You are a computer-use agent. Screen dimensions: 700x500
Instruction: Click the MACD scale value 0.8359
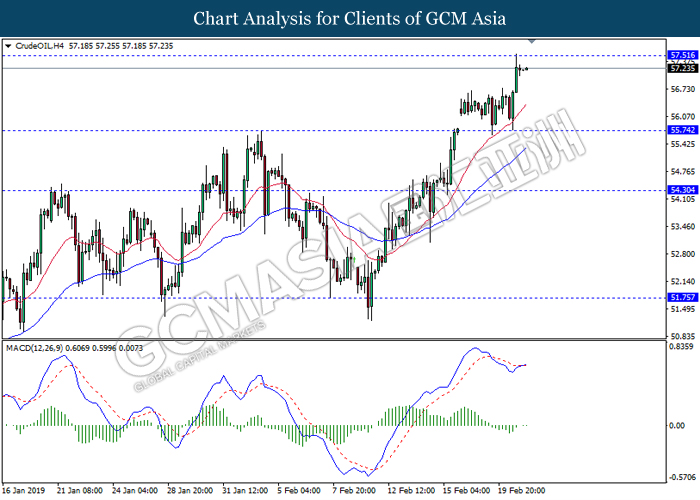point(682,347)
